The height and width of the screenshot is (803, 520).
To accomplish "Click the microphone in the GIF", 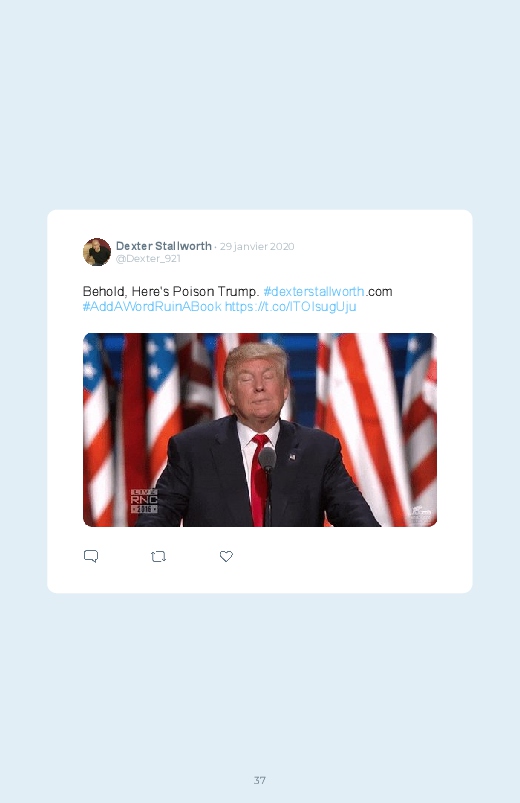I will [267, 459].
